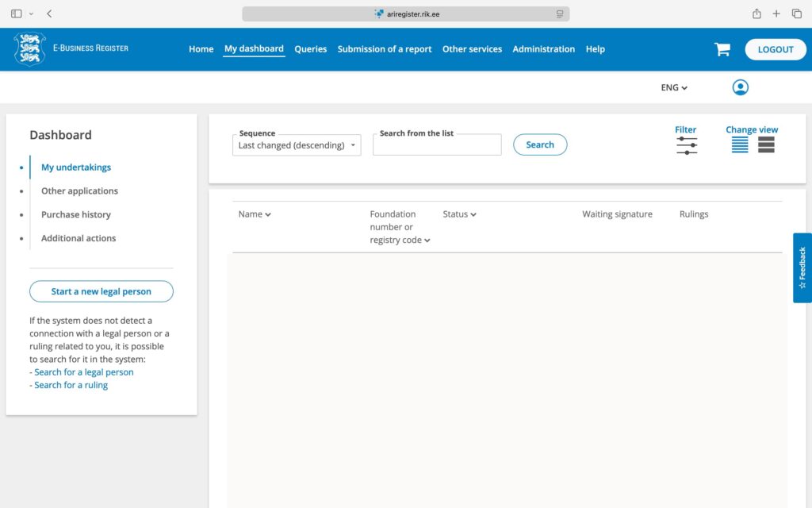The image size is (812, 508).
Task: Open the Sequence dropdown
Action: (297, 145)
